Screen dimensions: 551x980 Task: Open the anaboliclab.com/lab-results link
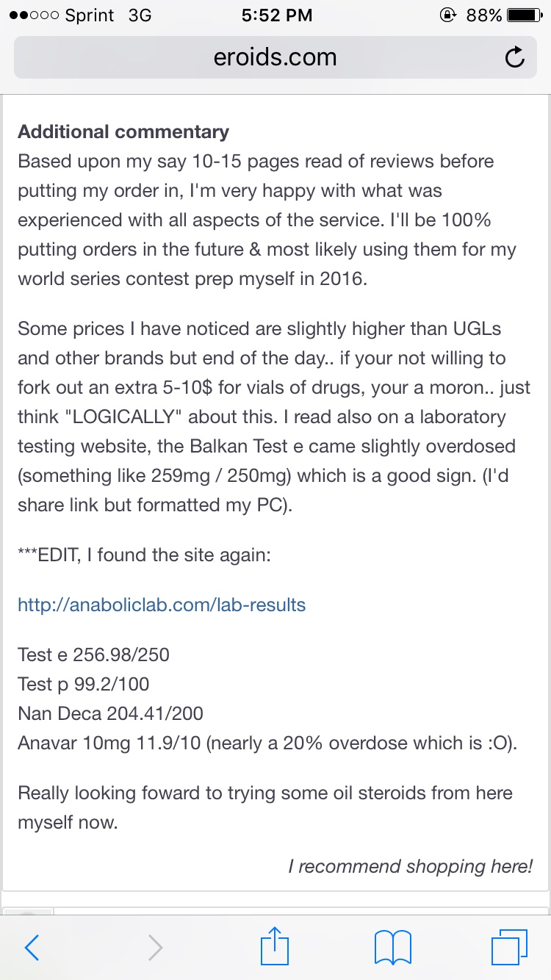click(x=162, y=605)
